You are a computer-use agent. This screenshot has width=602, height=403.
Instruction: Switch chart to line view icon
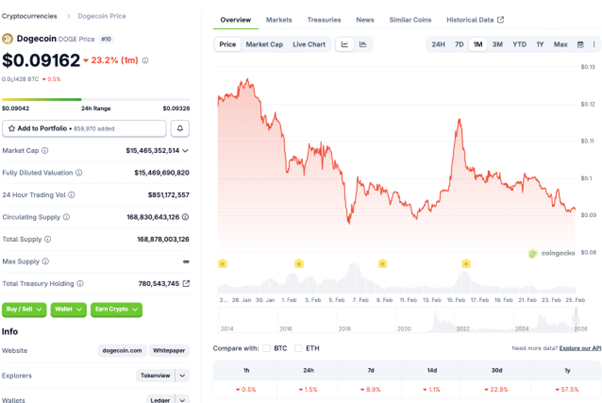tap(345, 44)
